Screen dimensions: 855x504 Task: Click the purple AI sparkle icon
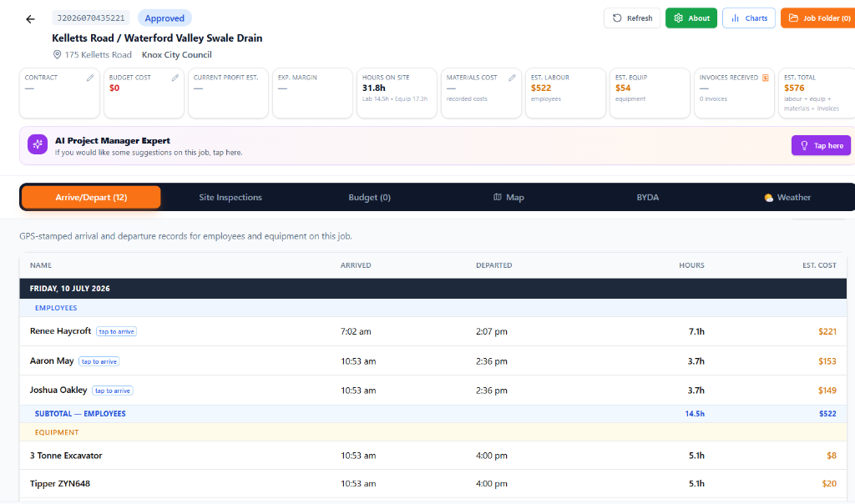[38, 144]
